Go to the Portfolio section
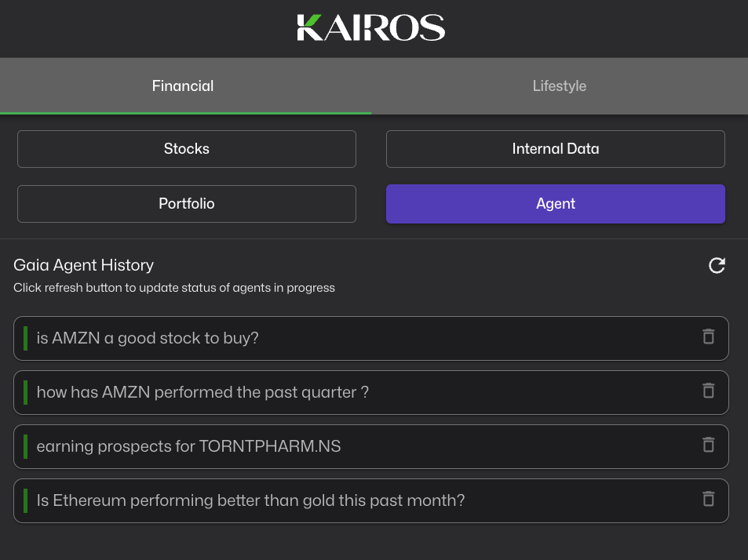This screenshot has height=560, width=748. point(187,204)
